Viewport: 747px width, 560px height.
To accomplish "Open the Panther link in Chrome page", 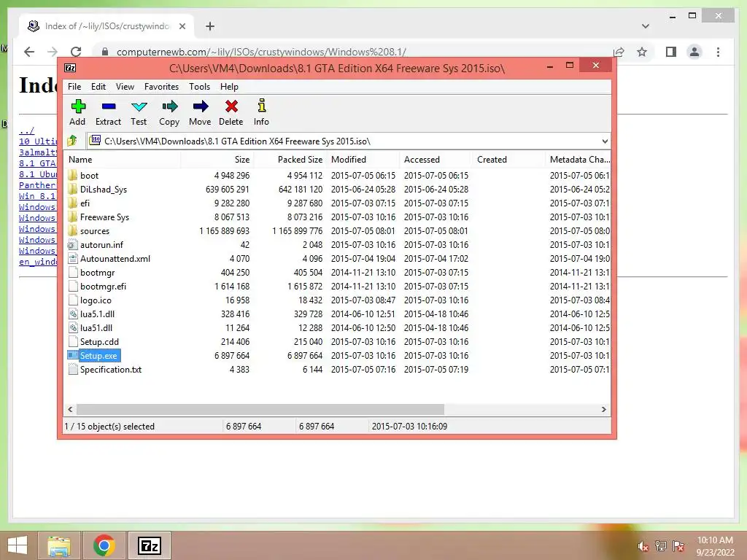I will tap(38, 185).
